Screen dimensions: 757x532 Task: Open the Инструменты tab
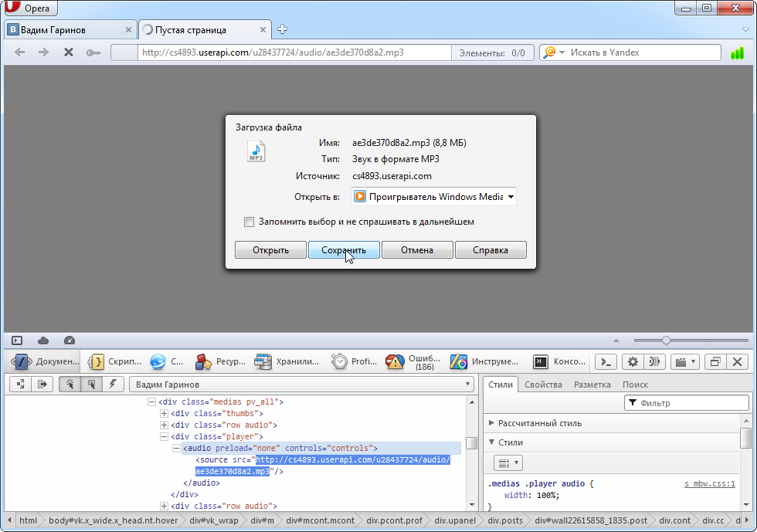(484, 361)
